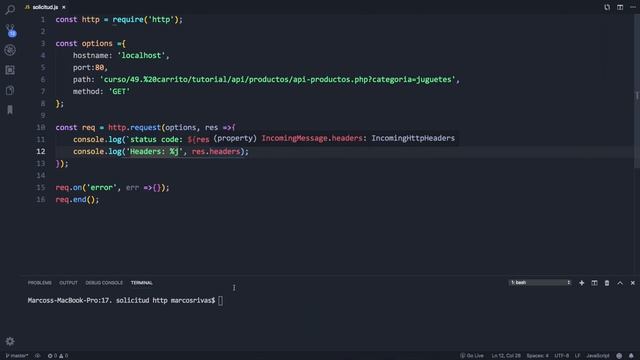Click the path string containing api-productos.php
The width and height of the screenshot is (640, 360).
[278, 80]
